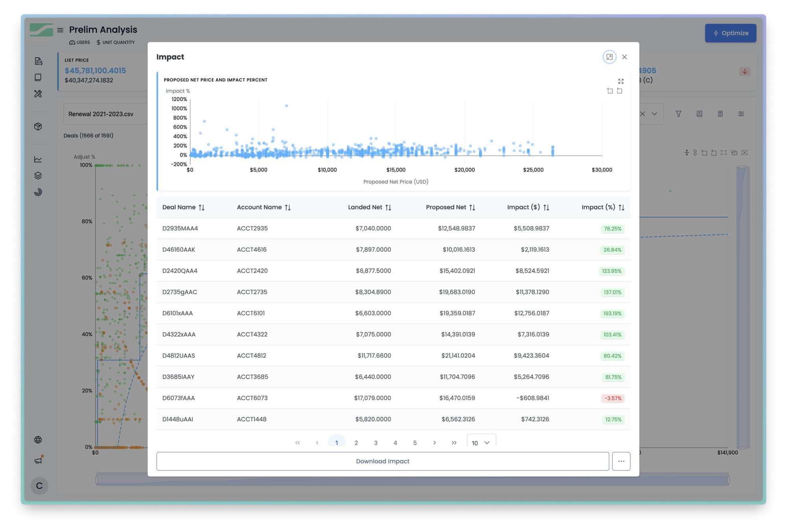Click deal name D2935MAA4

pos(180,228)
